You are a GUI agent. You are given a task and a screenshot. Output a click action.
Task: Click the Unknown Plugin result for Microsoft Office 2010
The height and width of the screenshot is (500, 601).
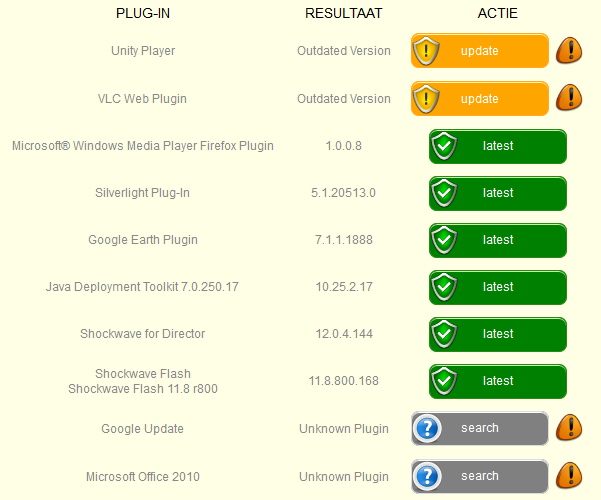click(x=344, y=477)
